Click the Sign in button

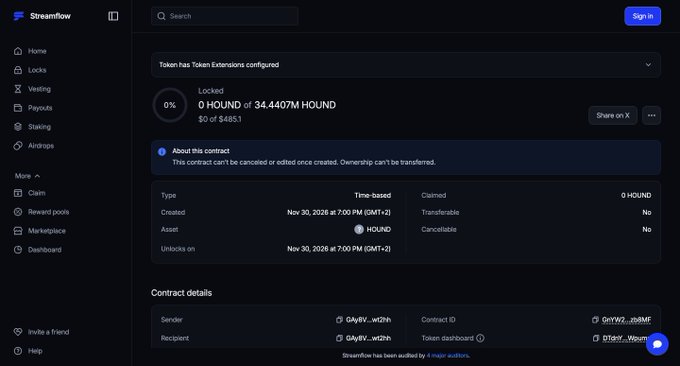pyautogui.click(x=643, y=16)
